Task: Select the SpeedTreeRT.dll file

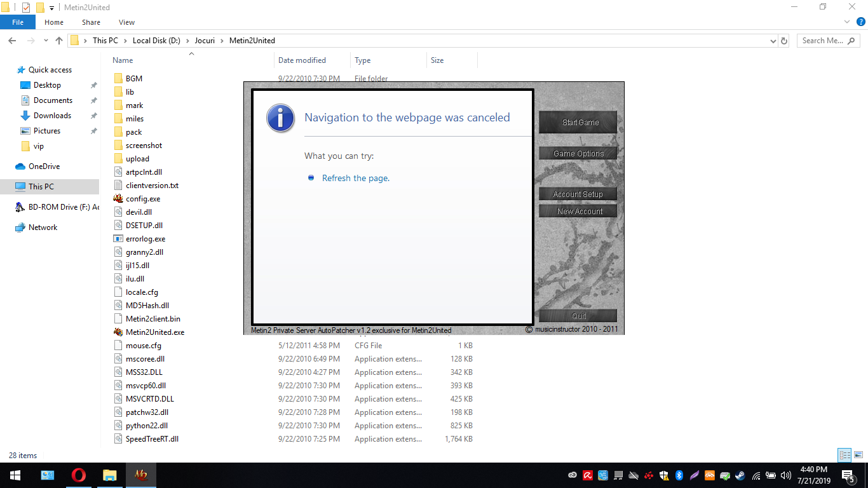Action: pyautogui.click(x=152, y=439)
